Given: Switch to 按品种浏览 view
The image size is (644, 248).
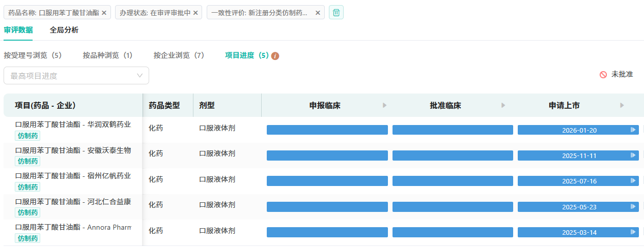Looking at the screenshot, I should pyautogui.click(x=107, y=55).
